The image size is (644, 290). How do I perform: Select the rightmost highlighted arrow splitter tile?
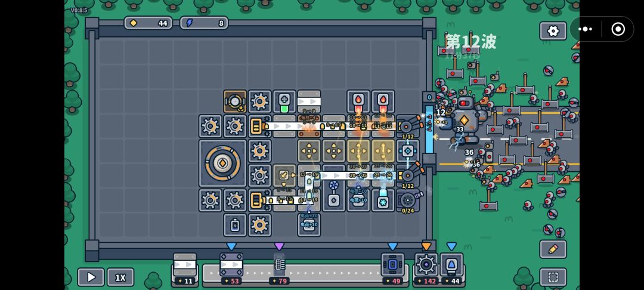point(383,151)
